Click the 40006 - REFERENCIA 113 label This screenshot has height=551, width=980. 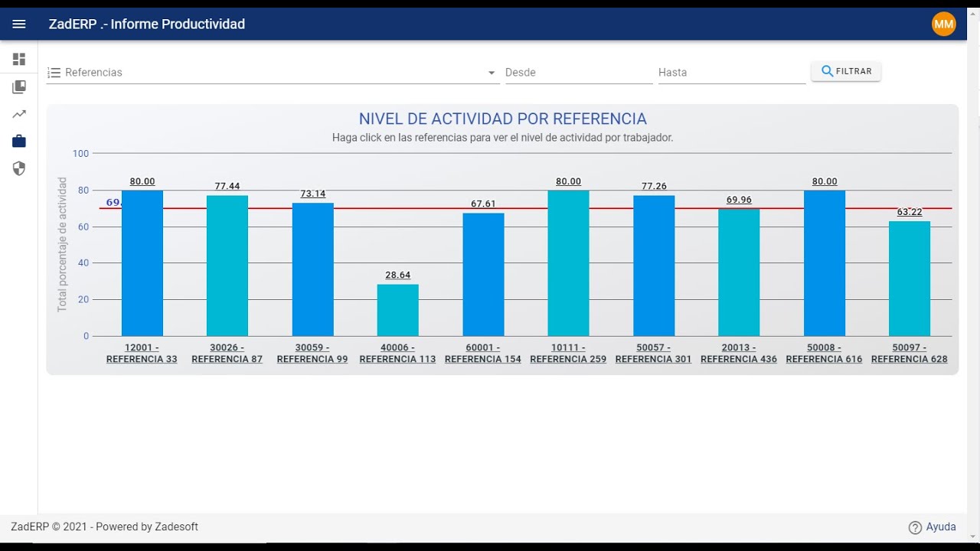(397, 354)
